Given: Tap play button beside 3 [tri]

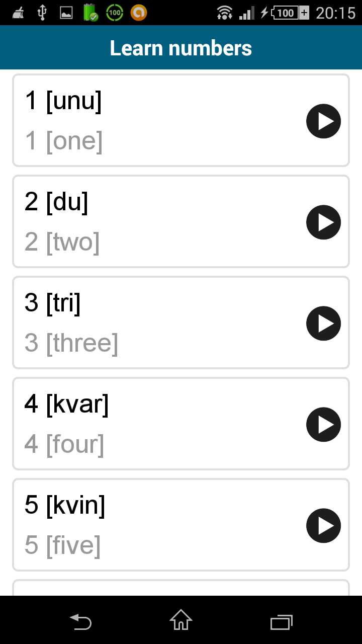Looking at the screenshot, I should point(323,323).
